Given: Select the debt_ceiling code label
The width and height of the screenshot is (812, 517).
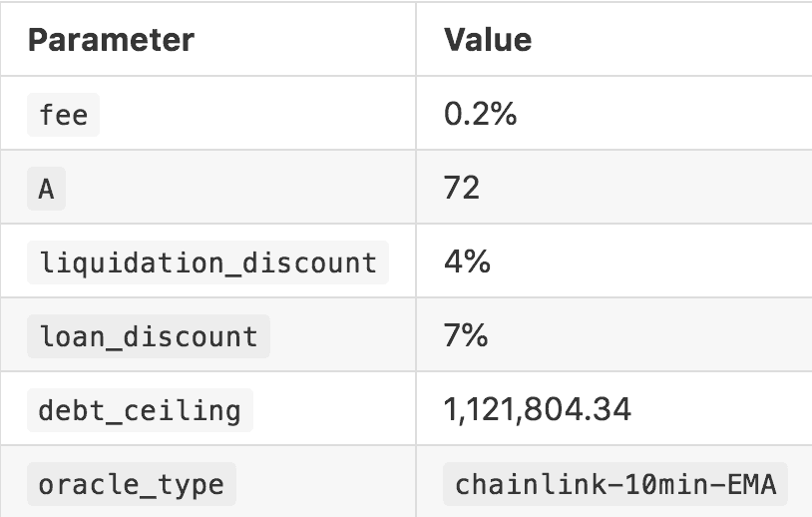Looking at the screenshot, I should tap(140, 410).
